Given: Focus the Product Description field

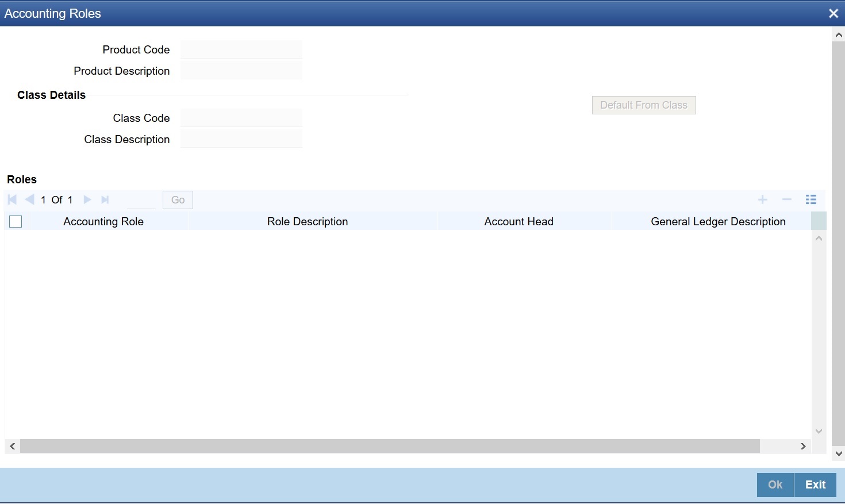Looking at the screenshot, I should [241, 71].
